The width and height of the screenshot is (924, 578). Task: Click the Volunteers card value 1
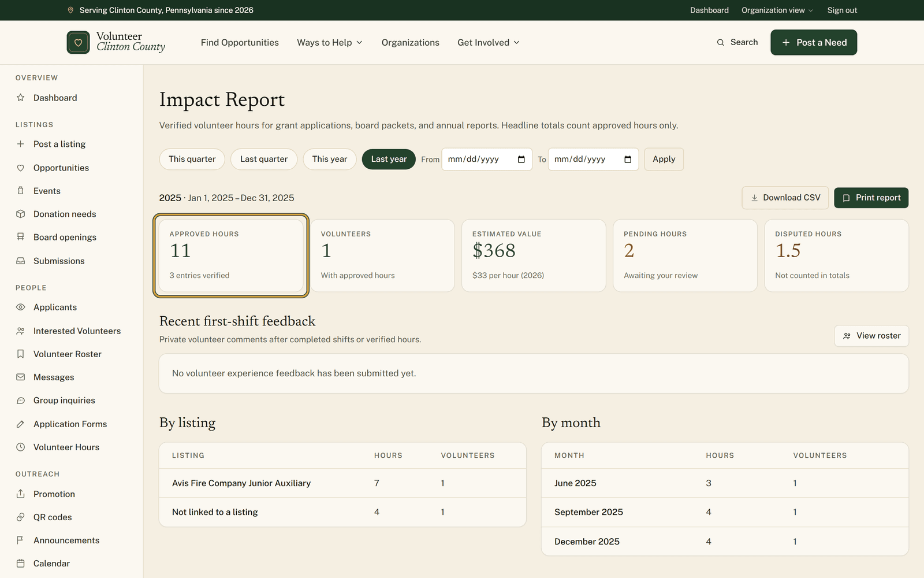click(326, 251)
